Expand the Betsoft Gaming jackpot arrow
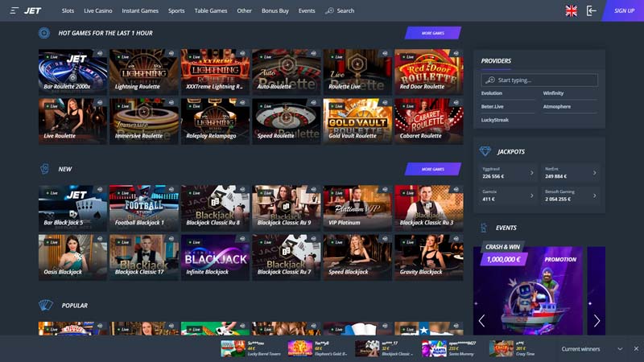 click(x=594, y=195)
